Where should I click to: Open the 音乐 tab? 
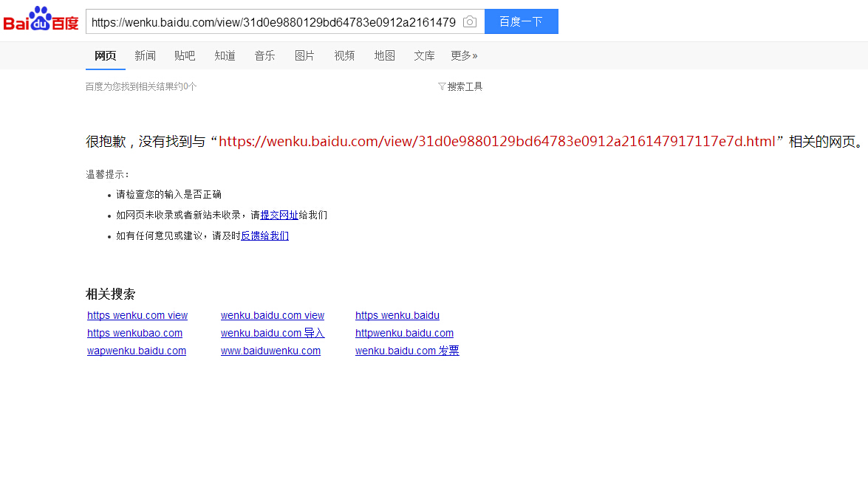(x=264, y=56)
